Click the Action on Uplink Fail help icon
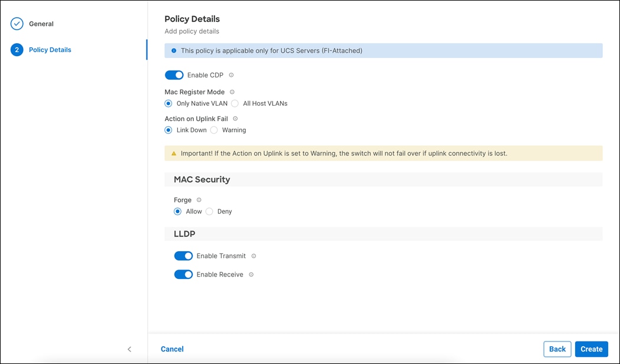The width and height of the screenshot is (620, 364). pos(235,118)
